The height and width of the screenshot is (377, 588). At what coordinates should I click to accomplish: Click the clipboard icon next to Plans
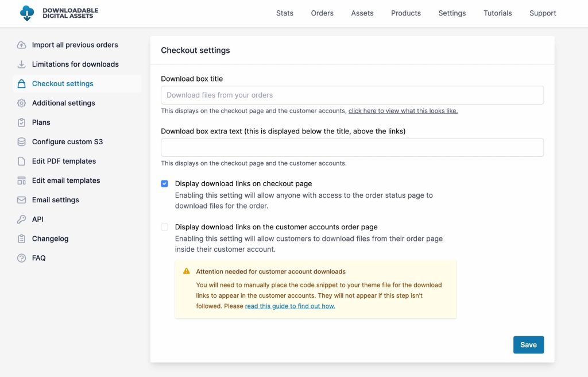[x=22, y=122]
